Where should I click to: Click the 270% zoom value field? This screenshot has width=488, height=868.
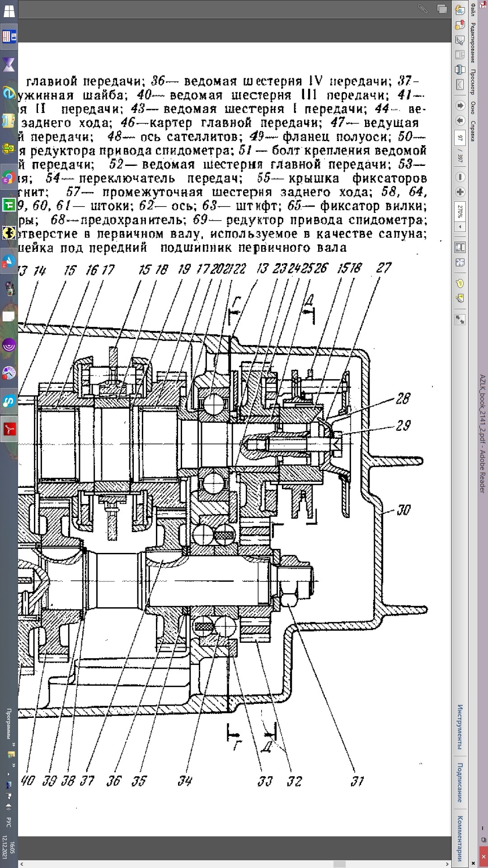point(460,211)
